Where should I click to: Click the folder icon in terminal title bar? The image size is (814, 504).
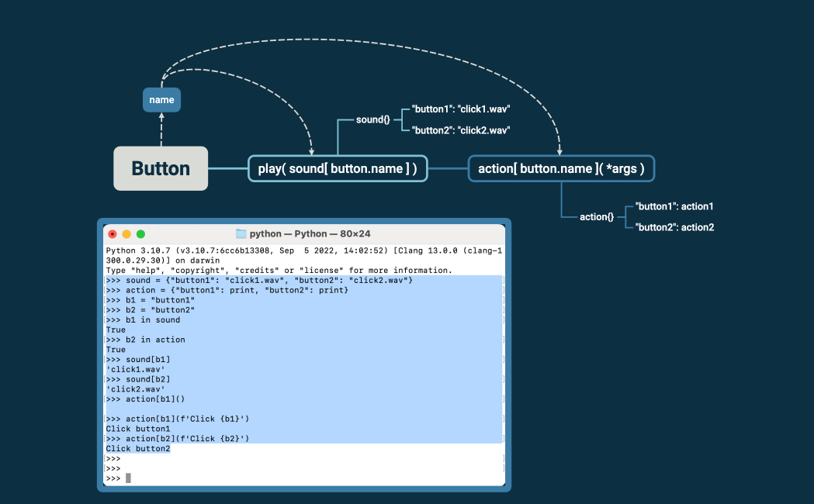point(241,233)
